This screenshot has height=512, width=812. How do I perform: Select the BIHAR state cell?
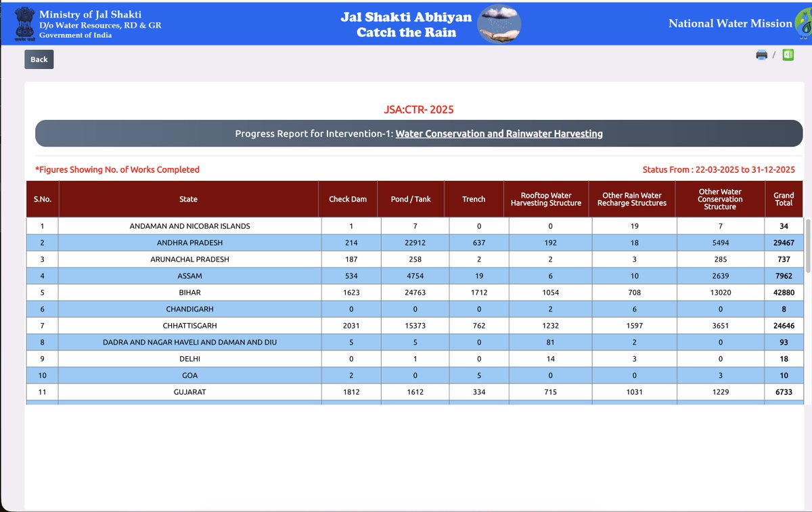(189, 293)
